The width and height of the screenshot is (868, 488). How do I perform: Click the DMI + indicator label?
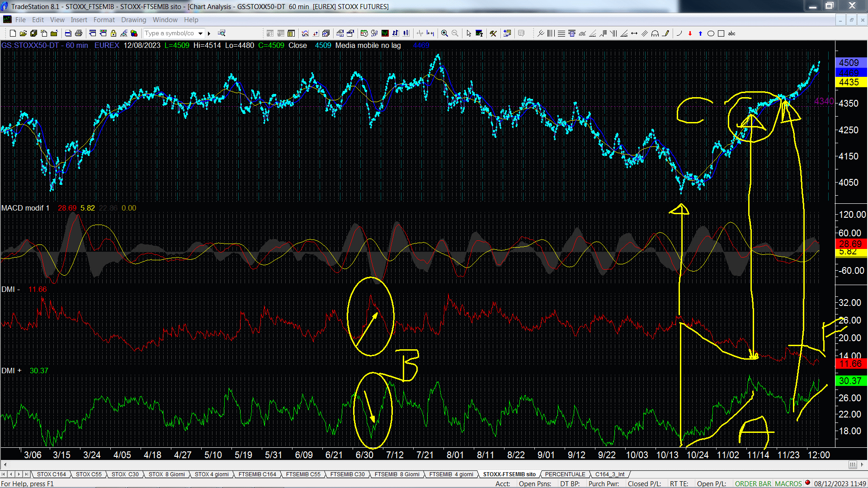(x=11, y=371)
